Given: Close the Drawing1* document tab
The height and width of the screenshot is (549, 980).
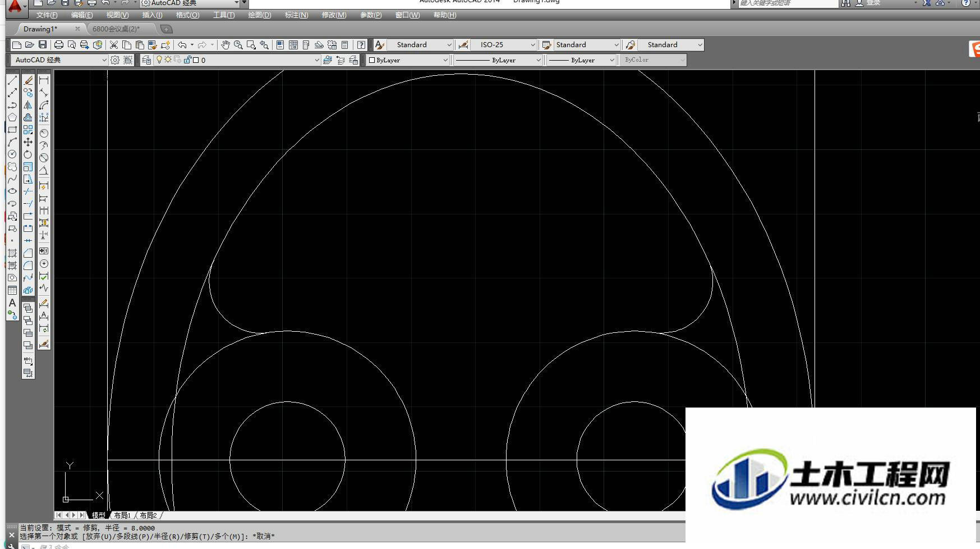Looking at the screenshot, I should pyautogui.click(x=77, y=29).
